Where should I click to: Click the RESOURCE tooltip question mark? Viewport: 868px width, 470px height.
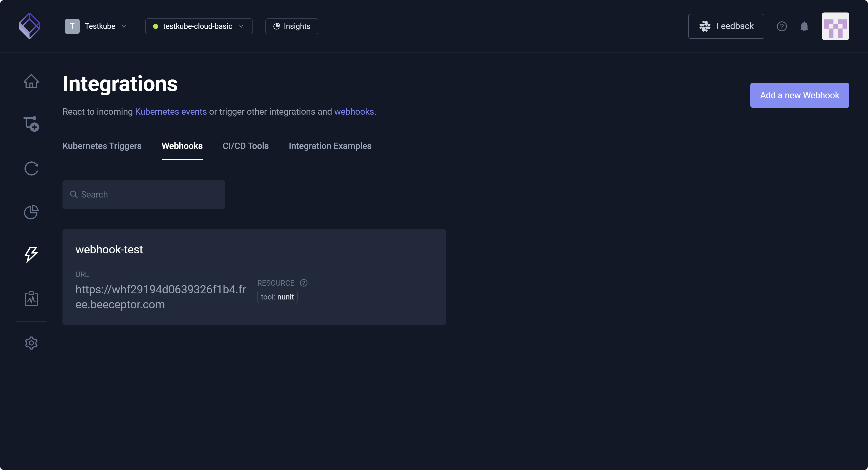point(304,283)
